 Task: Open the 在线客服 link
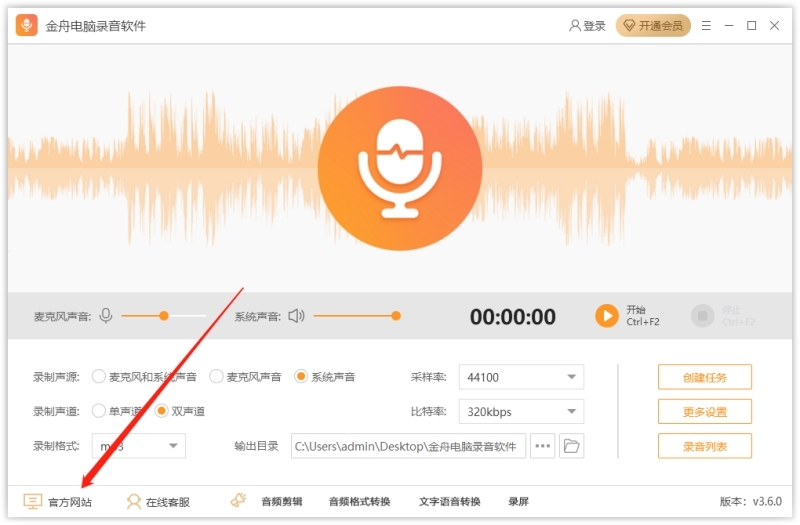[x=168, y=502]
